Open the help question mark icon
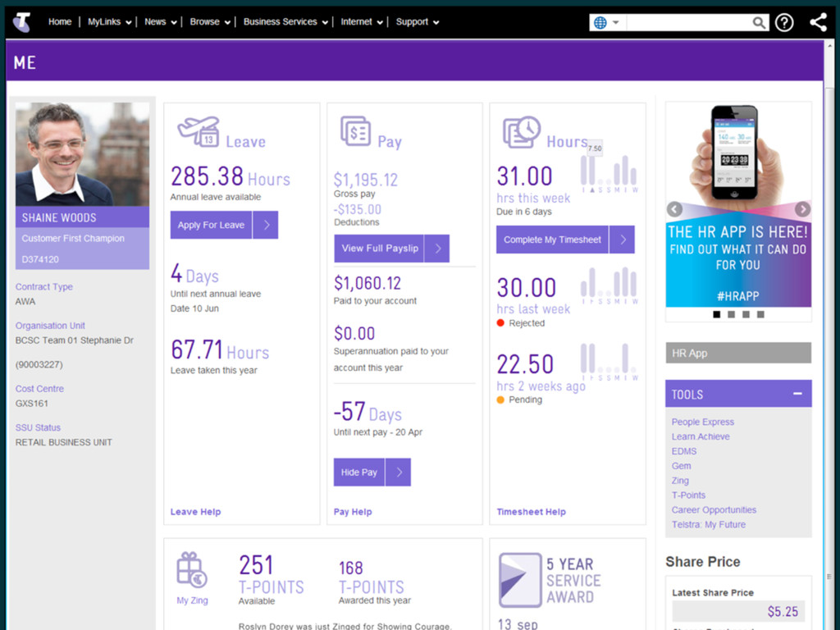Screen dimensions: 840x630 [x=783, y=22]
